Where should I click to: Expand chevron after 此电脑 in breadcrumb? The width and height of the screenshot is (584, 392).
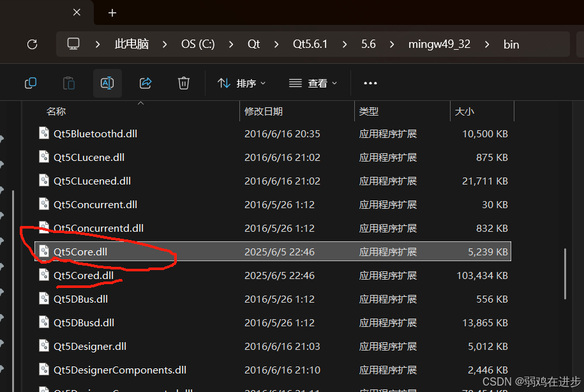tap(165, 44)
